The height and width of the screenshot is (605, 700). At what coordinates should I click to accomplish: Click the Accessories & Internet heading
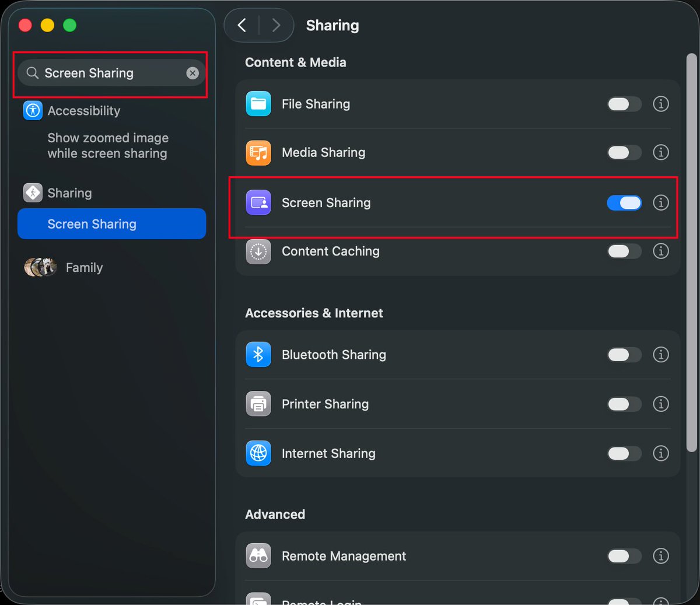(314, 313)
